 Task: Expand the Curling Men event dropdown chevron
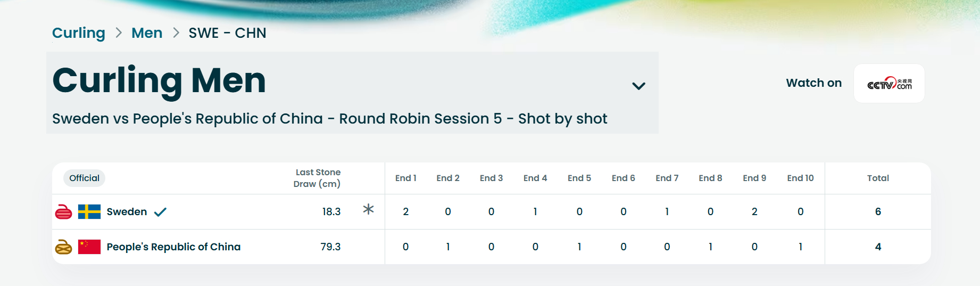click(638, 86)
